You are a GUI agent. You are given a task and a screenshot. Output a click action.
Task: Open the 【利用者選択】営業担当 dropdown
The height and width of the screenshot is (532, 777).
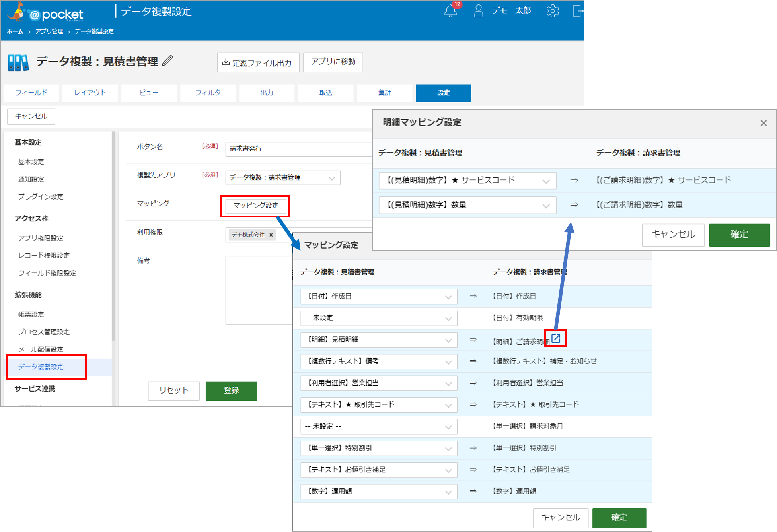click(x=379, y=383)
